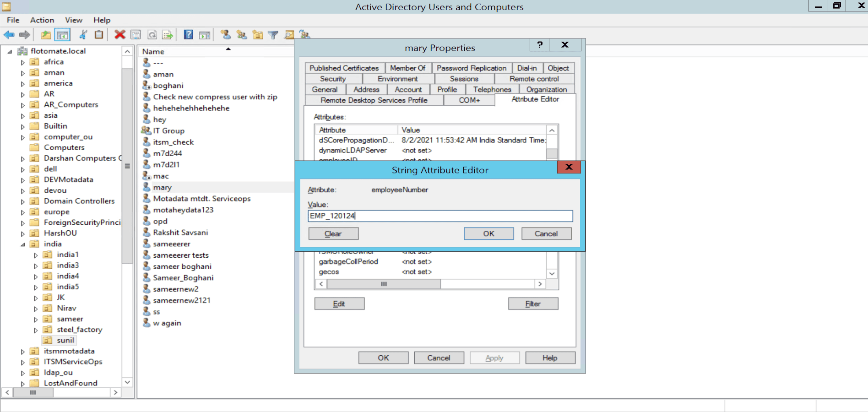Click the Clear button
The image size is (868, 412).
tap(333, 234)
